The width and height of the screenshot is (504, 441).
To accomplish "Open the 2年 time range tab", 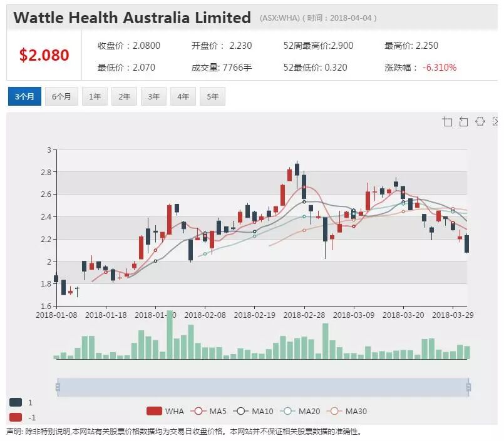I will point(124,96).
